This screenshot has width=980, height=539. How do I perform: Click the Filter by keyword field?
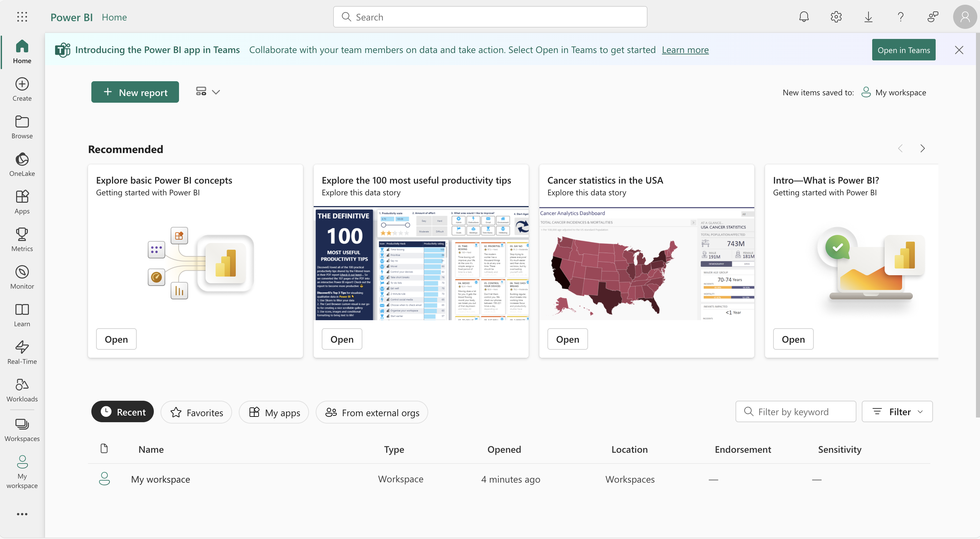796,412
